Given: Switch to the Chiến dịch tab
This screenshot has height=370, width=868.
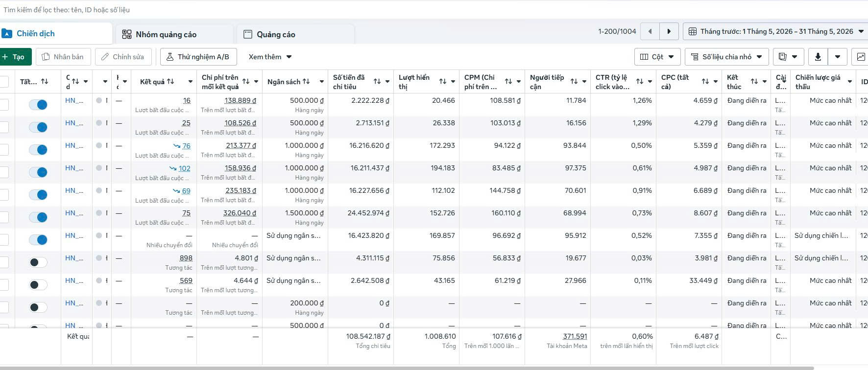Looking at the screenshot, I should pyautogui.click(x=56, y=34).
